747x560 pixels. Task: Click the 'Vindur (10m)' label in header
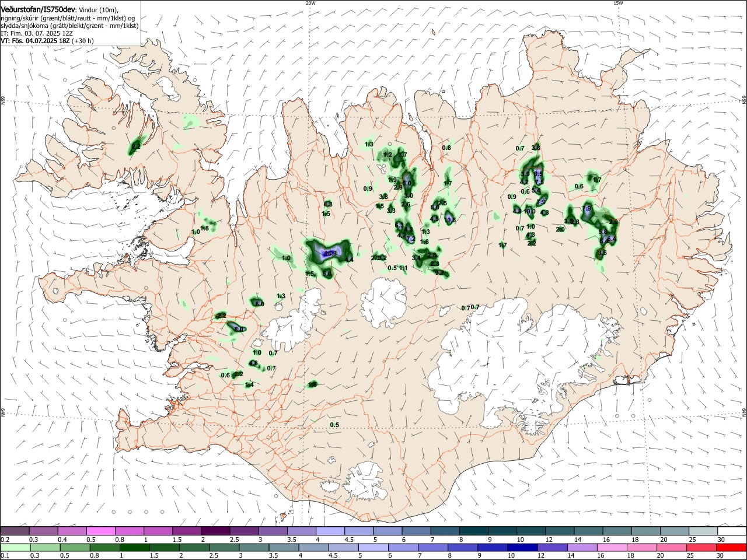coord(99,10)
